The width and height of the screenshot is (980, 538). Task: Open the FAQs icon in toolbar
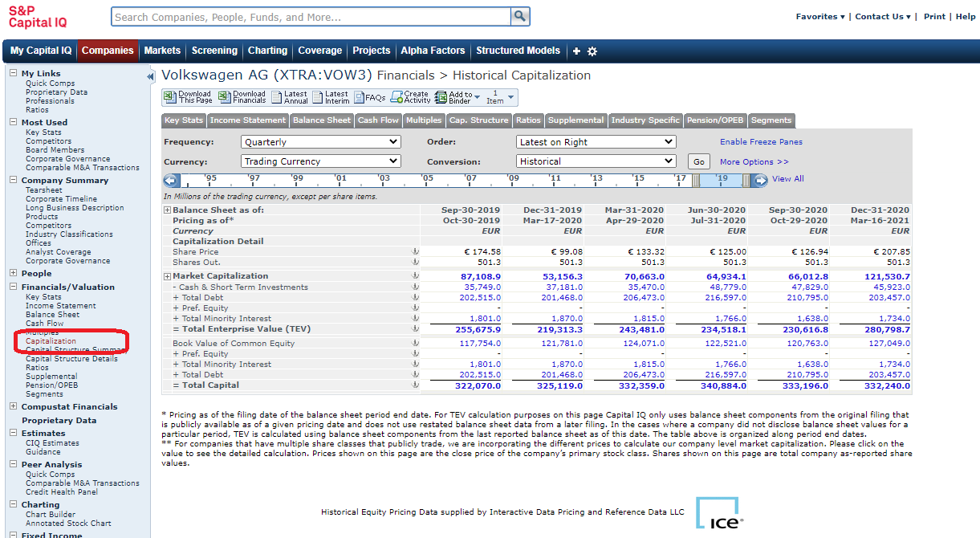coord(358,97)
